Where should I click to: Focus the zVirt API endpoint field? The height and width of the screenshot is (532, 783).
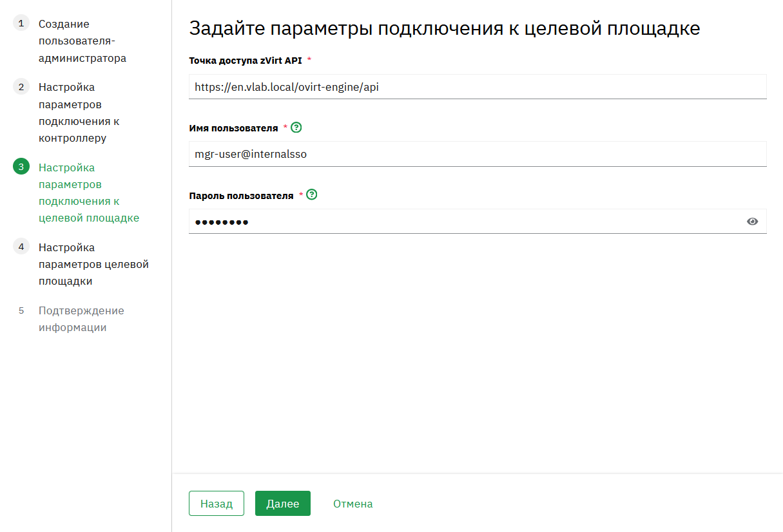478,86
